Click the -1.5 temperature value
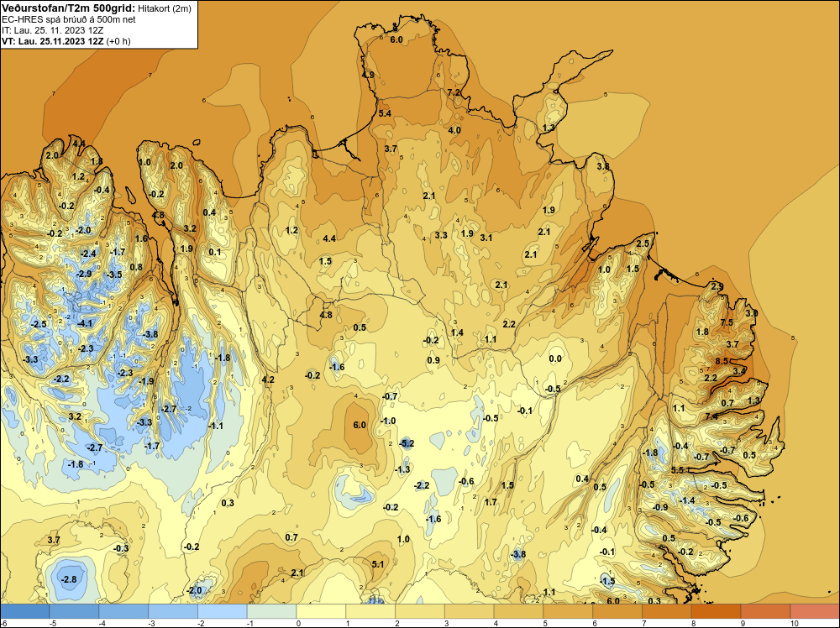Screen dimensions: 840x628 tap(607, 581)
